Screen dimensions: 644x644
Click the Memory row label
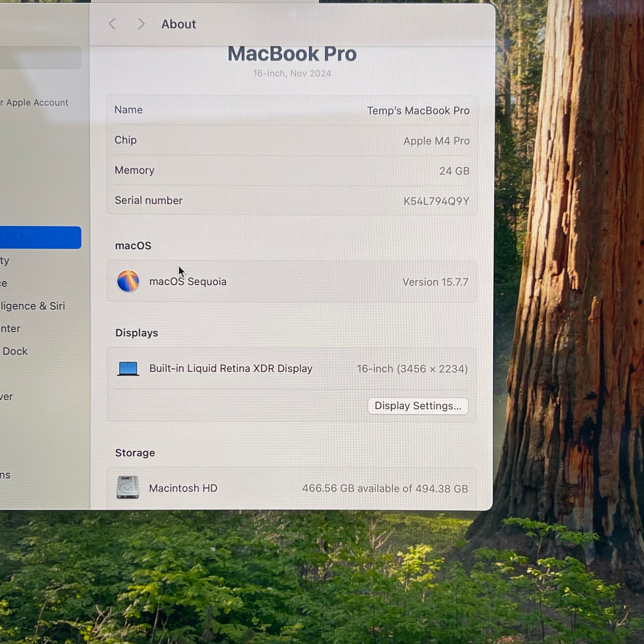pyautogui.click(x=135, y=170)
